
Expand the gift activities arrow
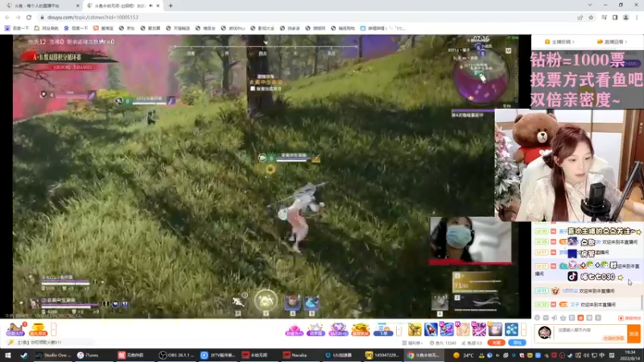coord(398,330)
